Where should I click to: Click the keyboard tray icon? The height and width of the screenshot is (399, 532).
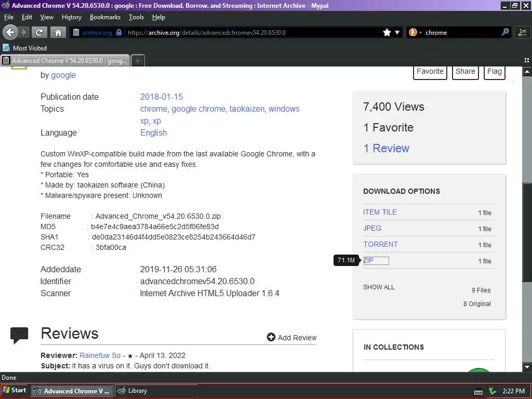click(x=478, y=392)
